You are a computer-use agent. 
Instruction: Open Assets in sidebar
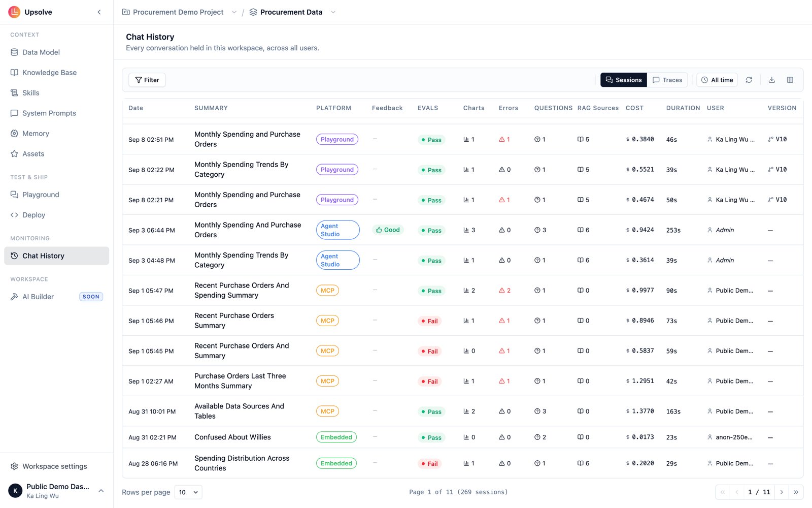(x=56, y=154)
